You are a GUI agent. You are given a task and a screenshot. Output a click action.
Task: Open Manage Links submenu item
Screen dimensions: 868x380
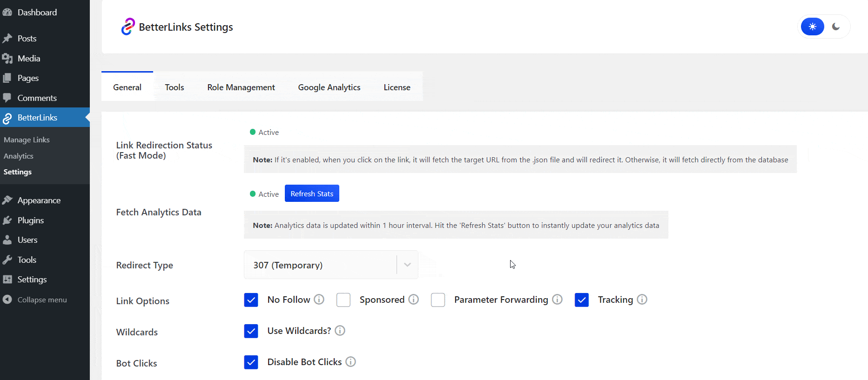(27, 140)
